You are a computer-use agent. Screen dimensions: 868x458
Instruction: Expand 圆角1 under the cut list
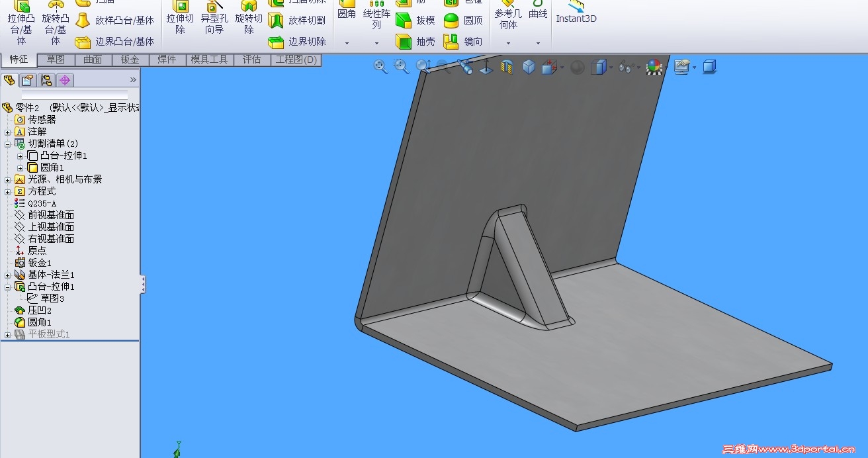(20, 168)
